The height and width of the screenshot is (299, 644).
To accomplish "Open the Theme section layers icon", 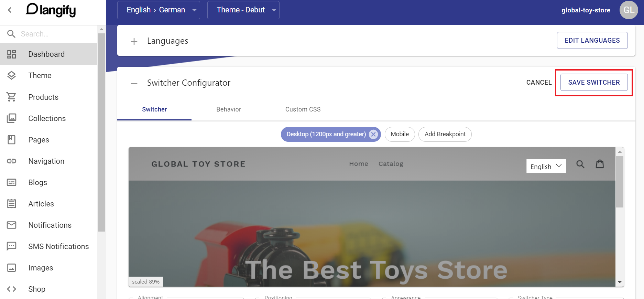I will point(11,75).
